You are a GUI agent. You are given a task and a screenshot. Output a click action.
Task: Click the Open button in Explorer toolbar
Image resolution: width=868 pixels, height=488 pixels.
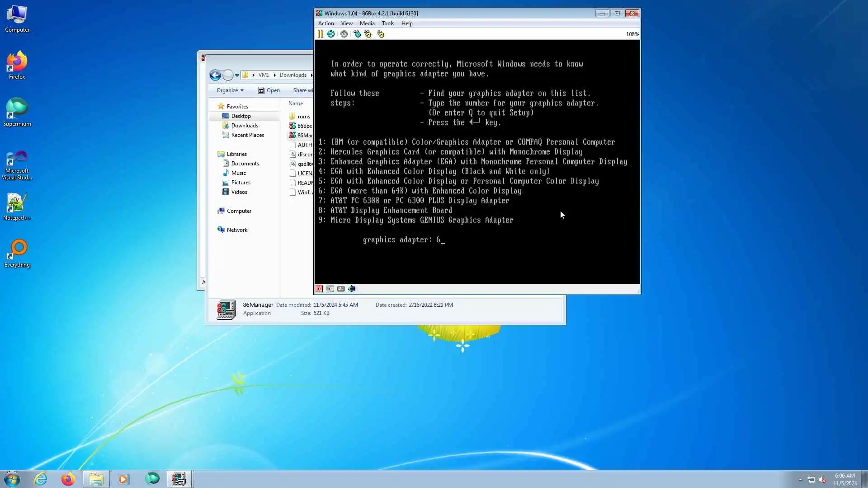(269, 90)
